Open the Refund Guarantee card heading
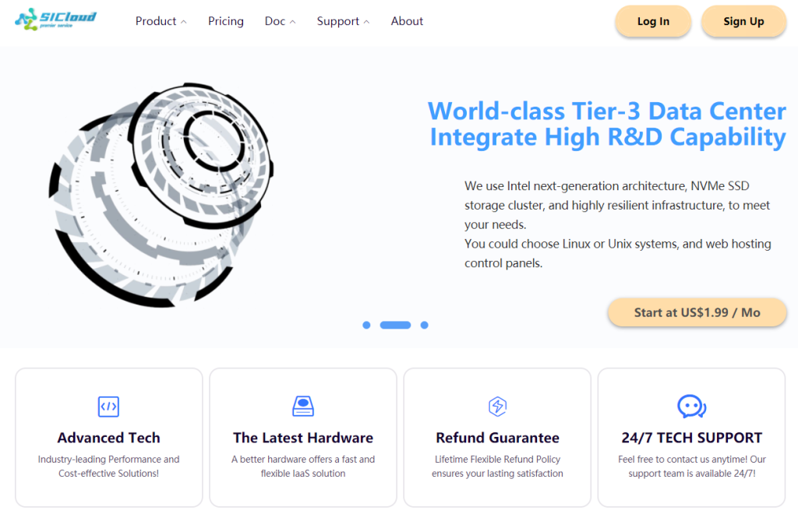The height and width of the screenshot is (532, 798). click(x=497, y=438)
